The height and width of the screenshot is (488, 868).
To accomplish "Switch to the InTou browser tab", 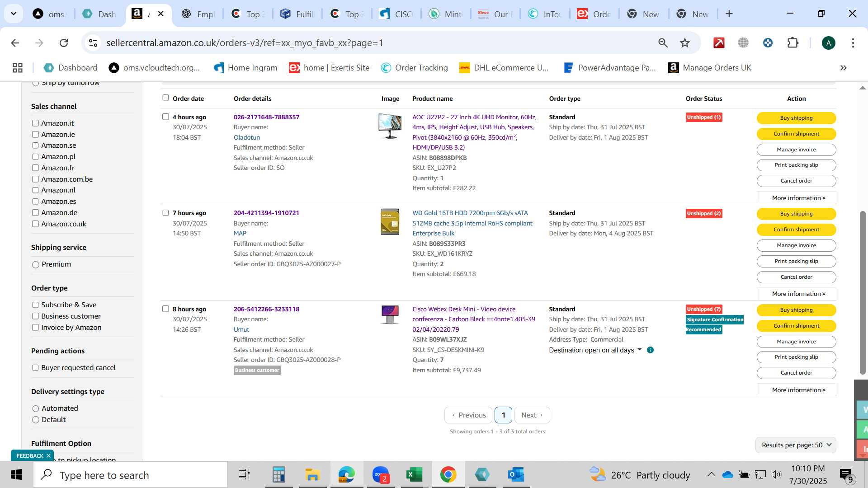I will [545, 14].
